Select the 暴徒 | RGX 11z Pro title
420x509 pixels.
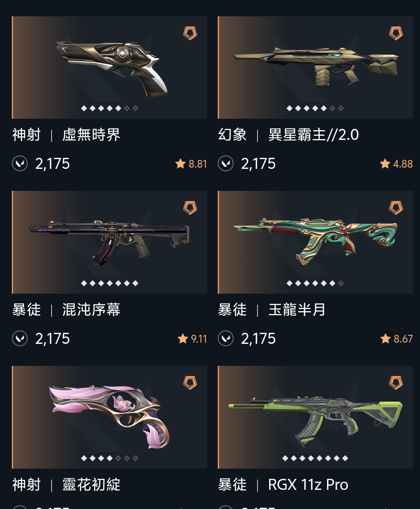tap(283, 485)
